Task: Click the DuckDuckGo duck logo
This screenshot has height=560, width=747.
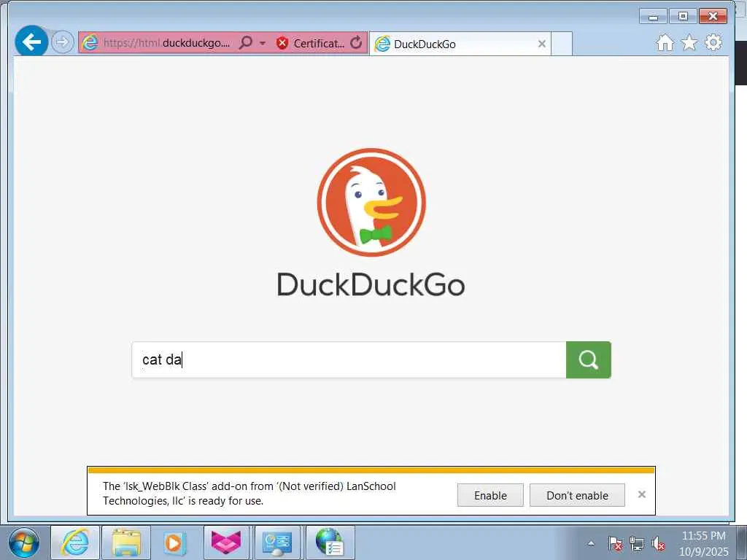Action: (x=371, y=202)
